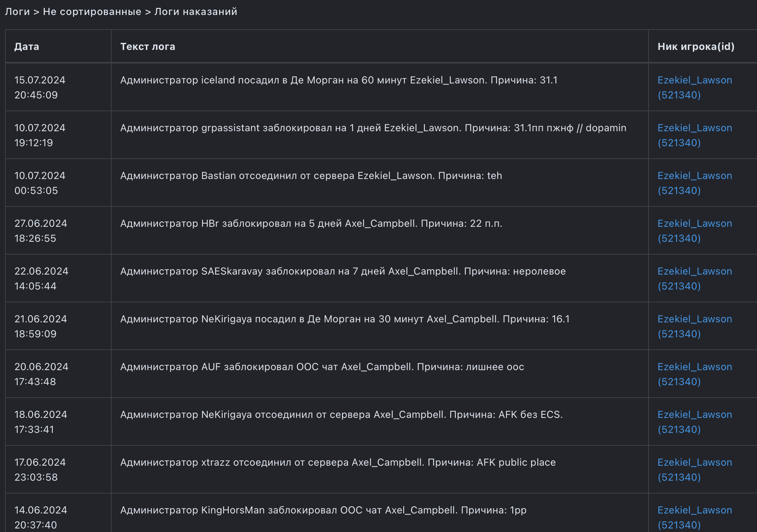Click the "Ник игрока(id)" column header
Screen dimensions: 757x532
coord(696,47)
